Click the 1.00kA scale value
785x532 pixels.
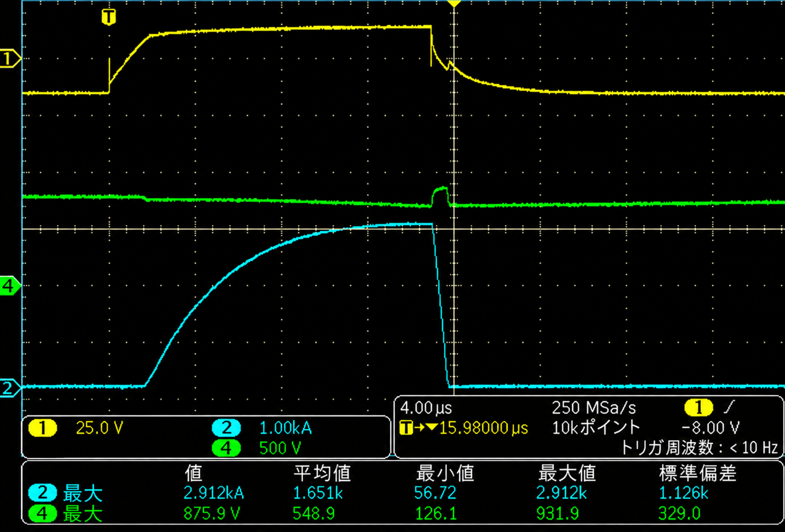point(286,428)
